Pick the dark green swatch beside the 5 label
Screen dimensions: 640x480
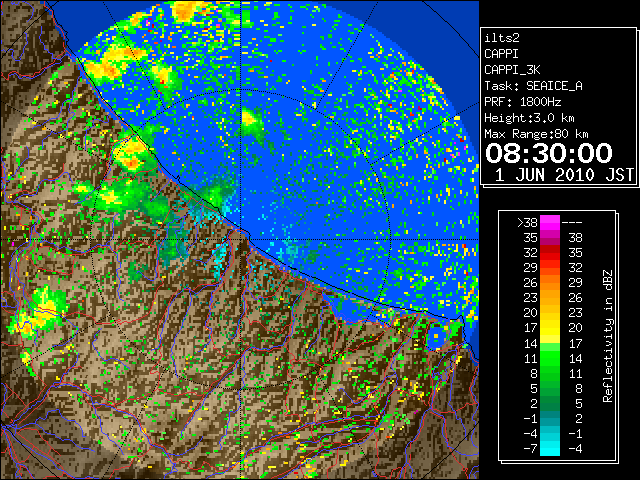point(550,389)
